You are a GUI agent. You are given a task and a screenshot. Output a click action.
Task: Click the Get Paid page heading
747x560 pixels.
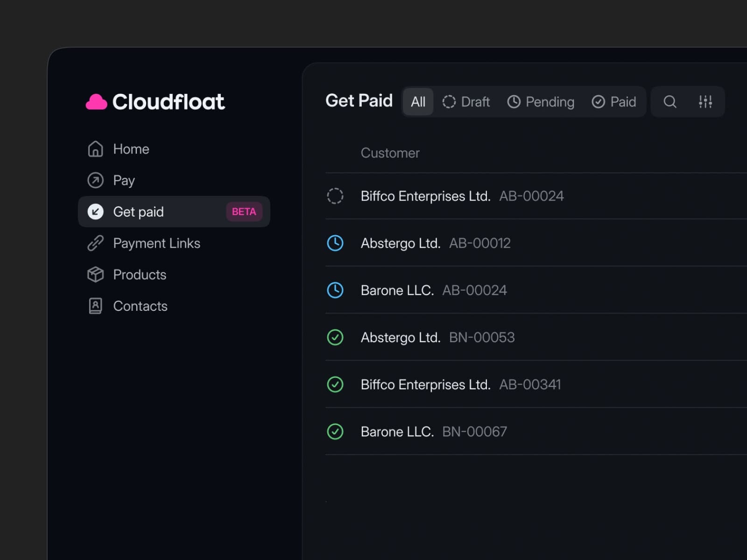(x=359, y=101)
